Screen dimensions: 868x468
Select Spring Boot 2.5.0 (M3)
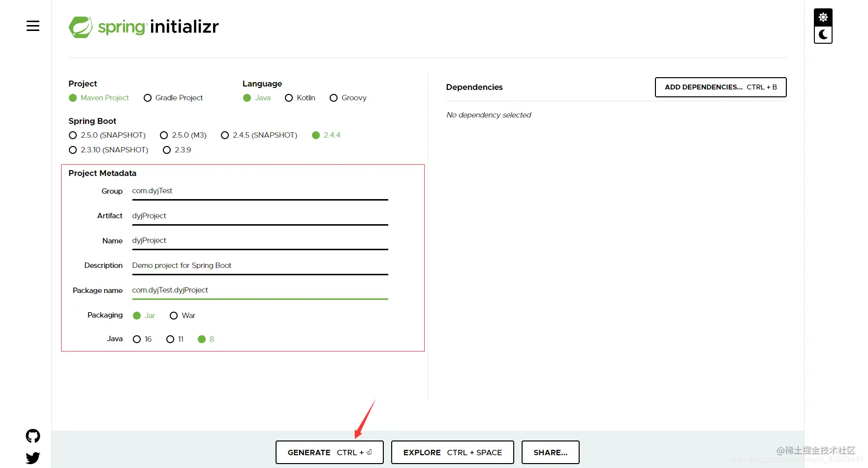(x=184, y=135)
